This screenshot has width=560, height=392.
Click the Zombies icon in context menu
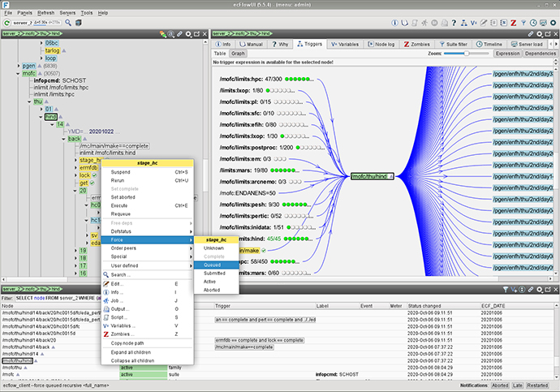106,334
